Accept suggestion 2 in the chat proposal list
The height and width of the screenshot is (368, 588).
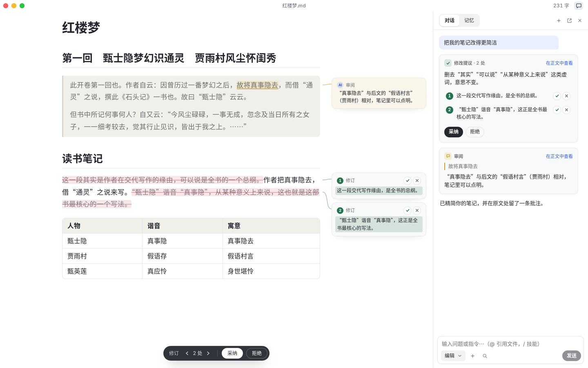coord(557,110)
